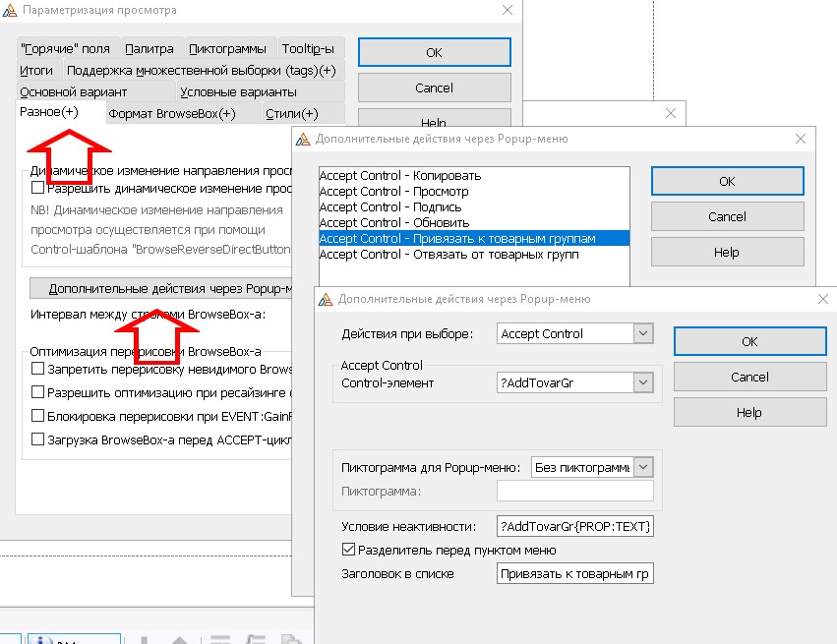Switch to the Палитра tab
This screenshot has width=837, height=644.
(149, 48)
